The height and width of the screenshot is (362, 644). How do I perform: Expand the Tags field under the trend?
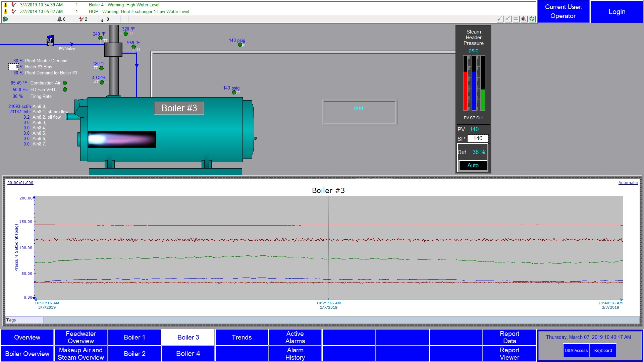pyautogui.click(x=24, y=320)
